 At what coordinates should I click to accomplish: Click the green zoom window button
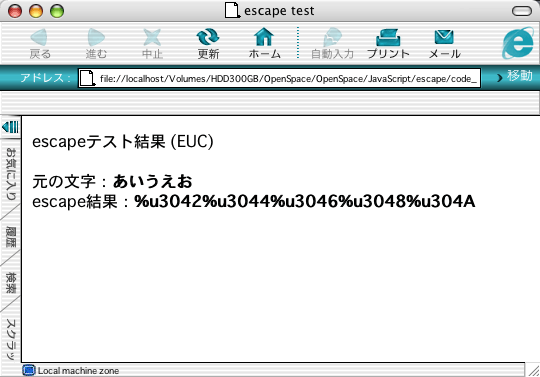coord(57,11)
